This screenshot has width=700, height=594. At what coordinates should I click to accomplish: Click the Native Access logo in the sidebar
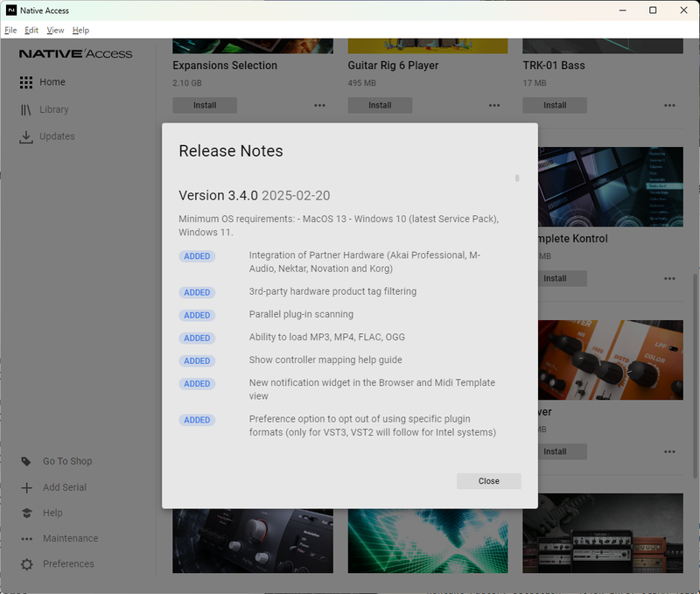coord(75,53)
